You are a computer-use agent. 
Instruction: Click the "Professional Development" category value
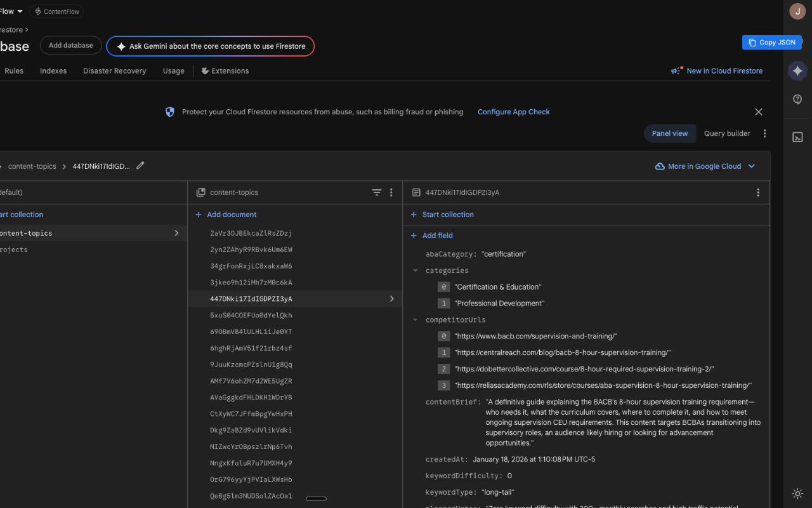pyautogui.click(x=499, y=304)
